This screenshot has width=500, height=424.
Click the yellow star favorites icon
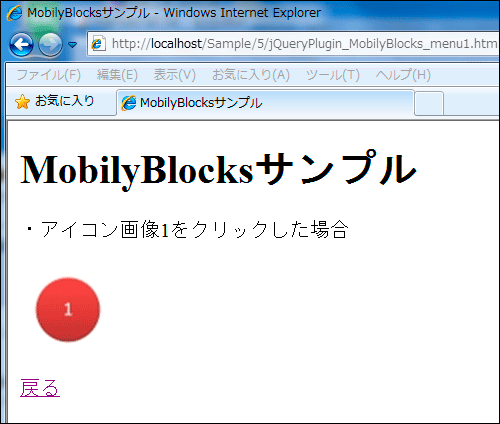[x=22, y=102]
